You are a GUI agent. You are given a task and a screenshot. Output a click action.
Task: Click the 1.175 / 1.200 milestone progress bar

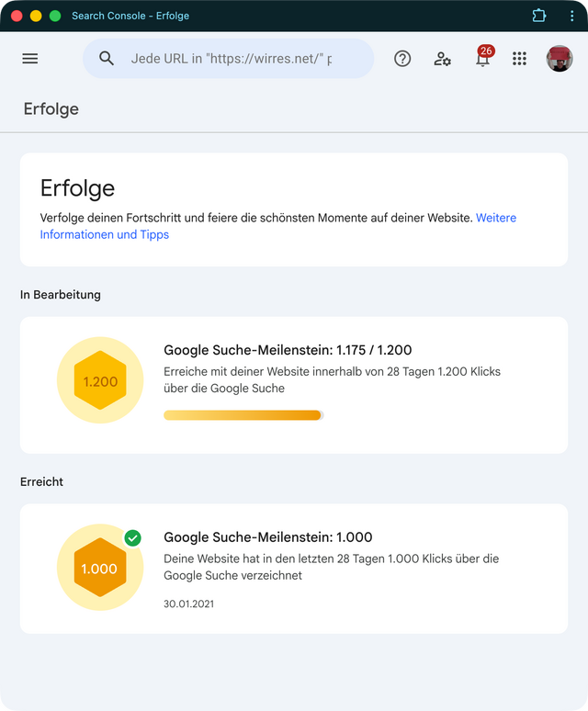tap(243, 415)
